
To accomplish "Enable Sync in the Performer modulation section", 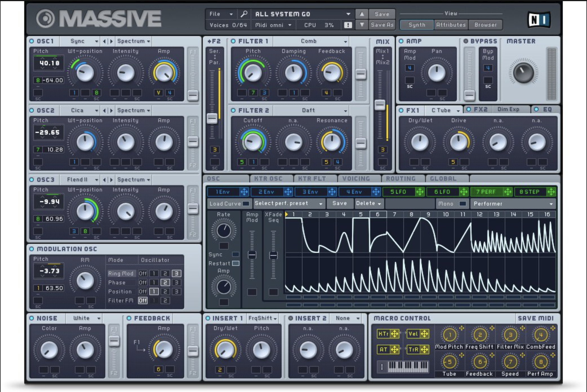I will 235,254.
